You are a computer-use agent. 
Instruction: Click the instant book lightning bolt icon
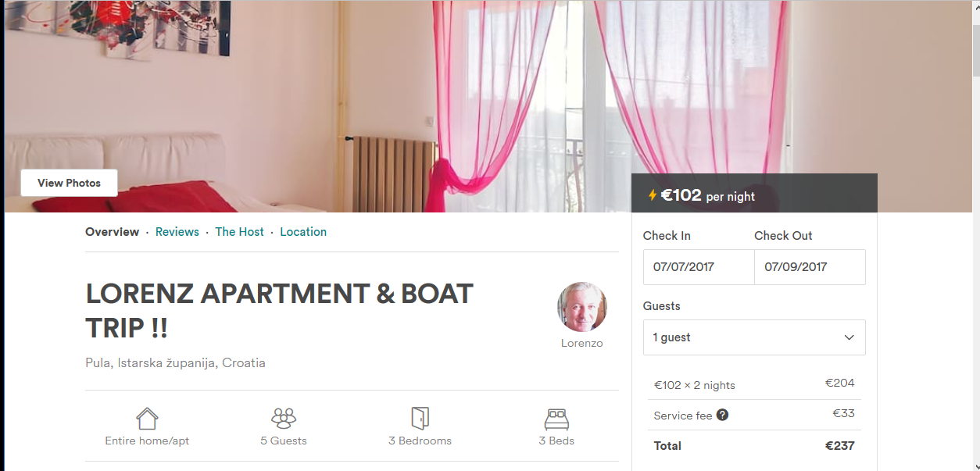(x=653, y=195)
